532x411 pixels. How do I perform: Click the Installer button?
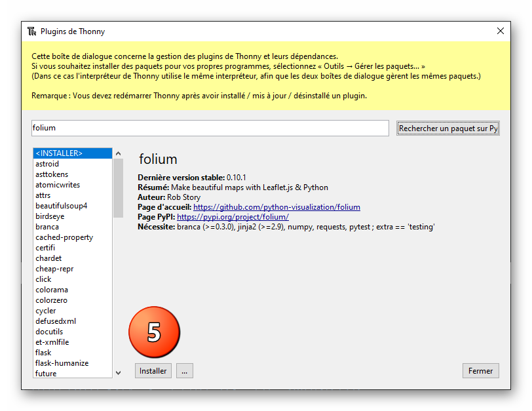point(153,370)
